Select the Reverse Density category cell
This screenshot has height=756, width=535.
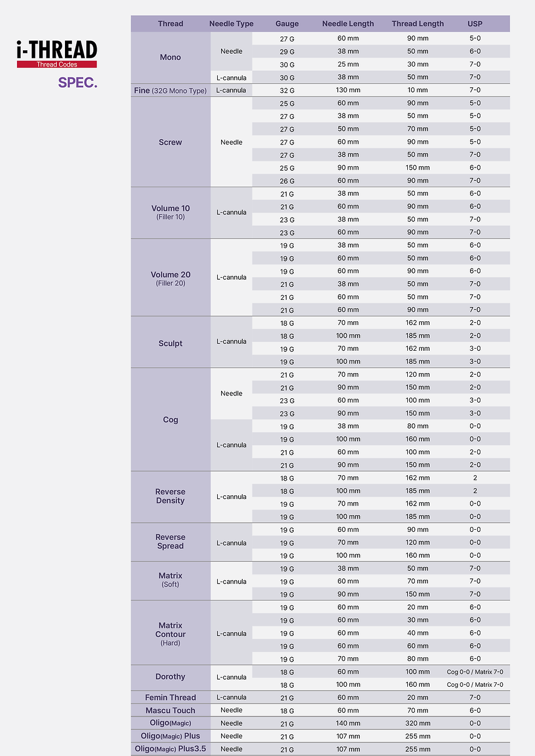[x=170, y=496]
